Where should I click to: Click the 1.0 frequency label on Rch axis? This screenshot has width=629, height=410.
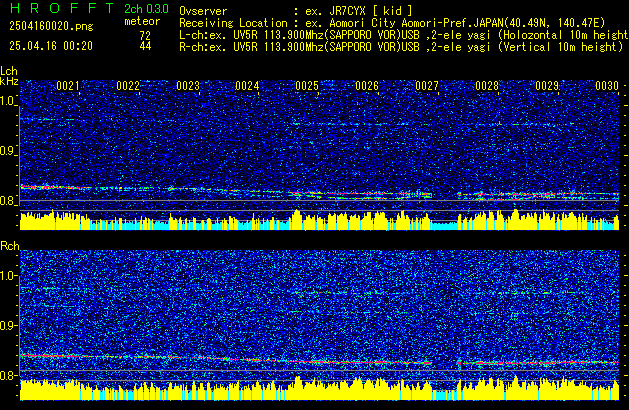[8, 276]
